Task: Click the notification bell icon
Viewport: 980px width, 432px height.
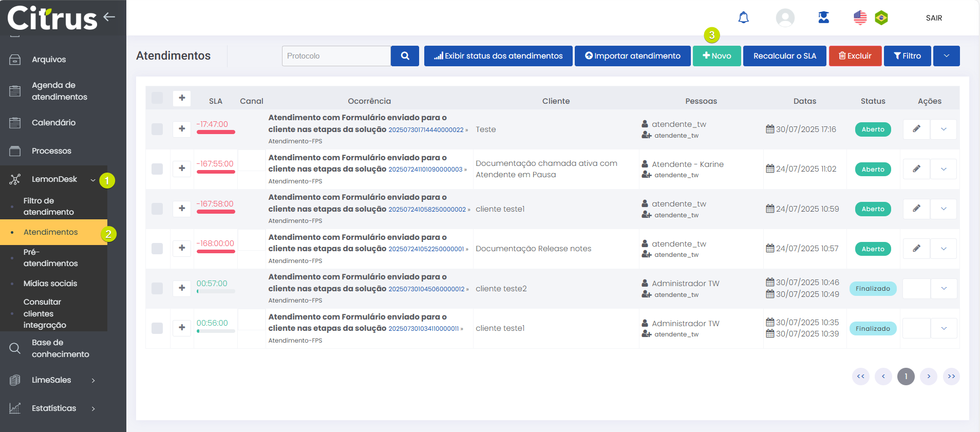Action: [x=743, y=18]
